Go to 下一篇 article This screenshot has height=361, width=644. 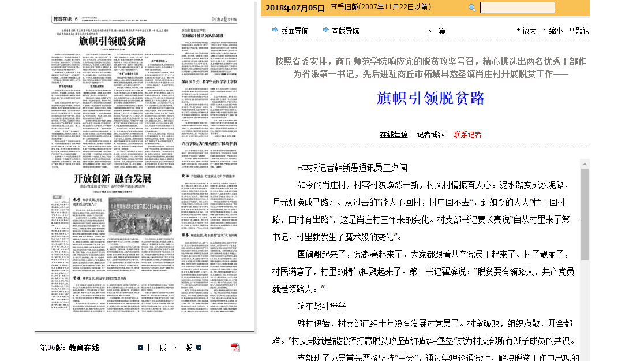pos(435,31)
